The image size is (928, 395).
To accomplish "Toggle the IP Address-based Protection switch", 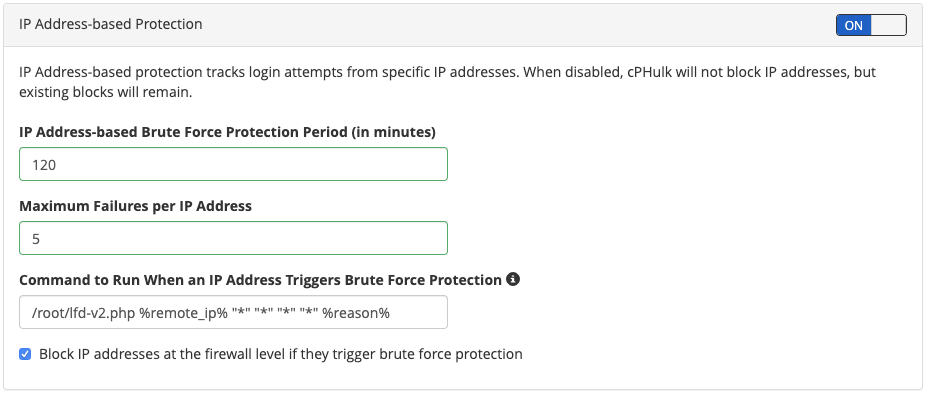I will pyautogui.click(x=871, y=25).
